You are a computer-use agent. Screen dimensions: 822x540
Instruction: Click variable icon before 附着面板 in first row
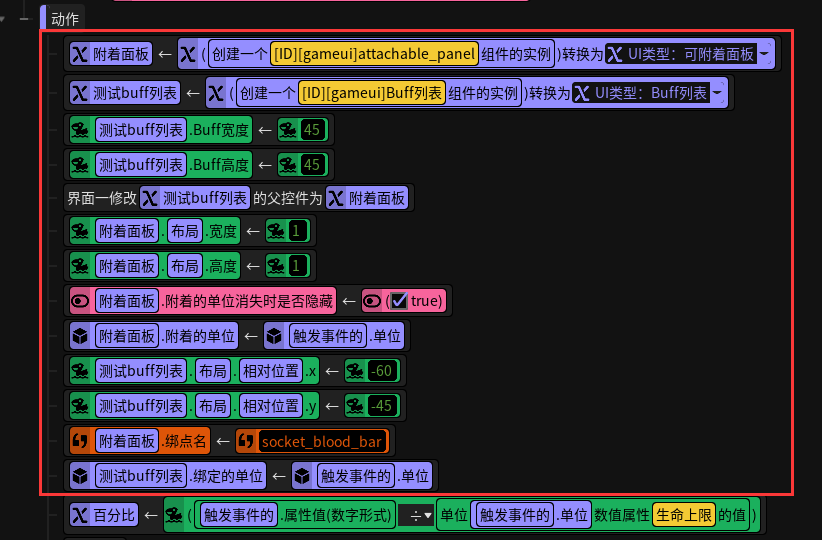[x=80, y=54]
